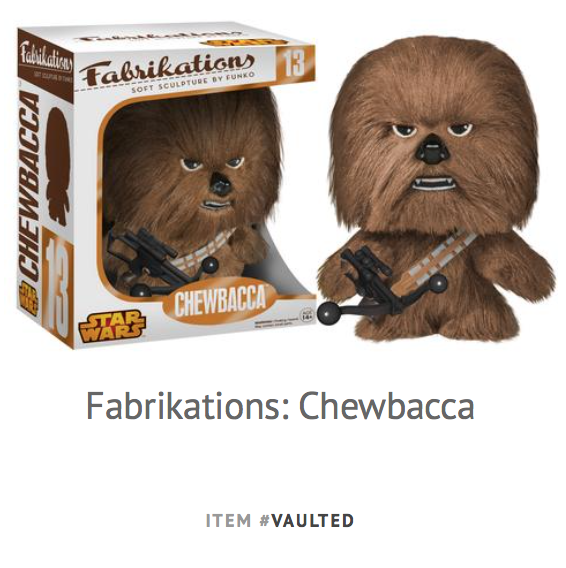Click the 14+ age rating badge

click(307, 314)
